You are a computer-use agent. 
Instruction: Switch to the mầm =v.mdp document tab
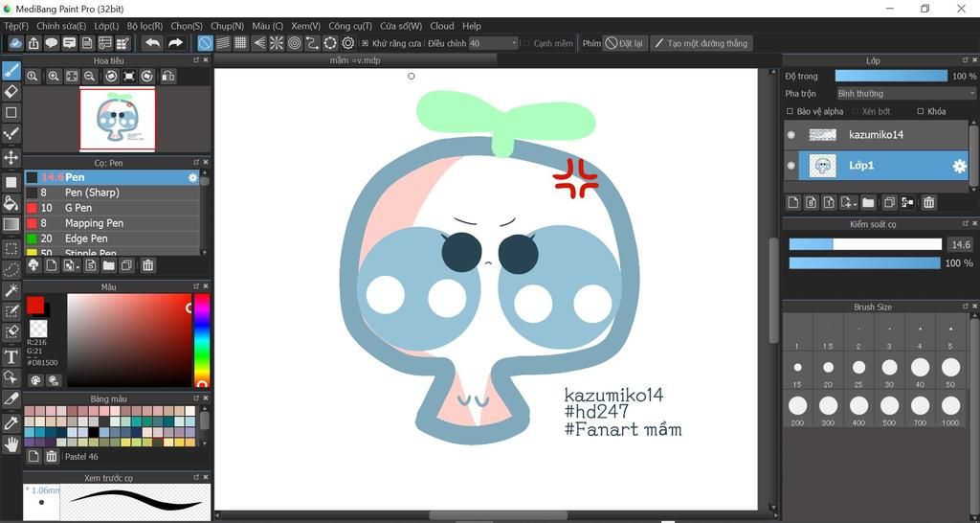point(355,60)
